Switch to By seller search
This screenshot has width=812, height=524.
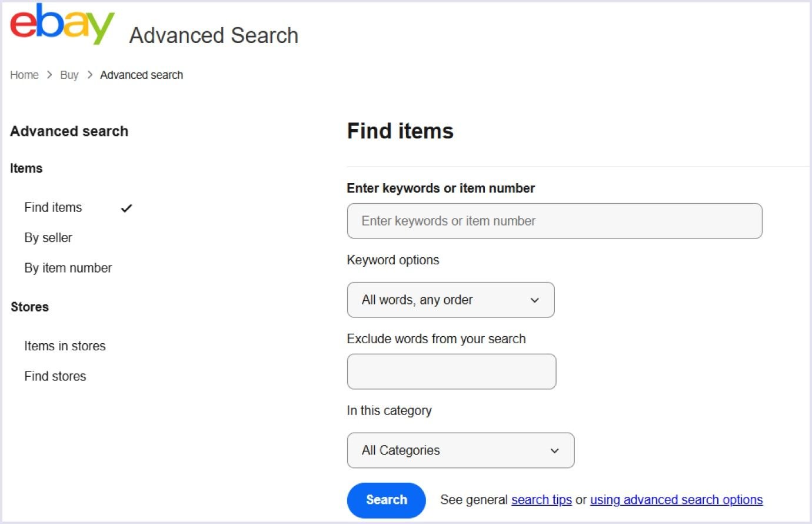(x=48, y=238)
